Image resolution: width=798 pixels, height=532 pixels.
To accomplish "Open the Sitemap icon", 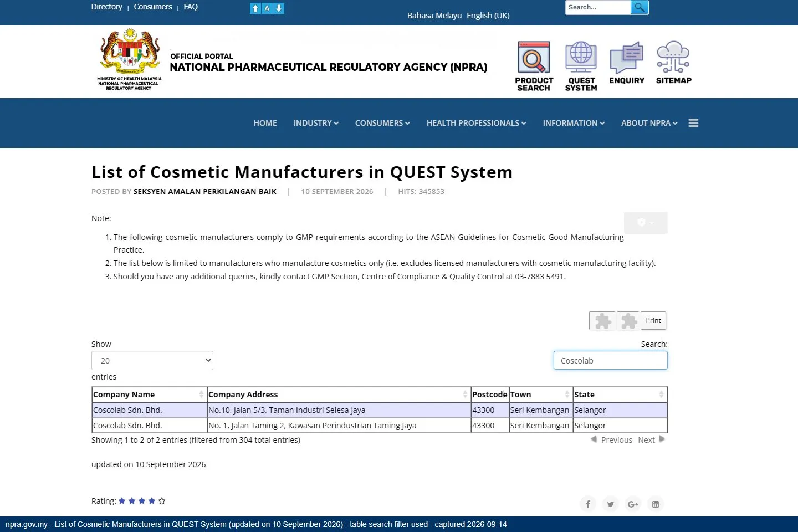I will (673, 63).
